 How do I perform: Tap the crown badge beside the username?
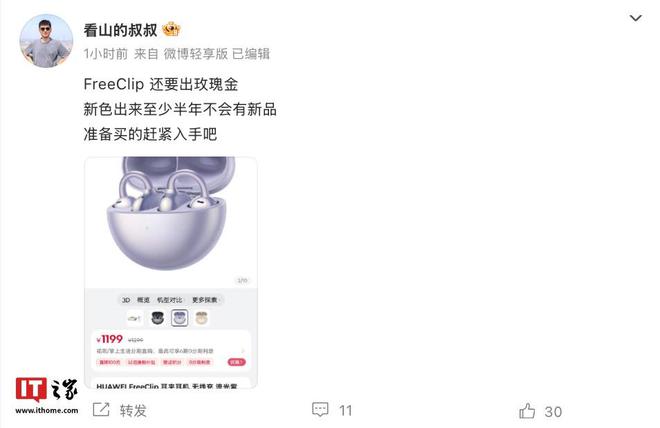tap(171, 29)
